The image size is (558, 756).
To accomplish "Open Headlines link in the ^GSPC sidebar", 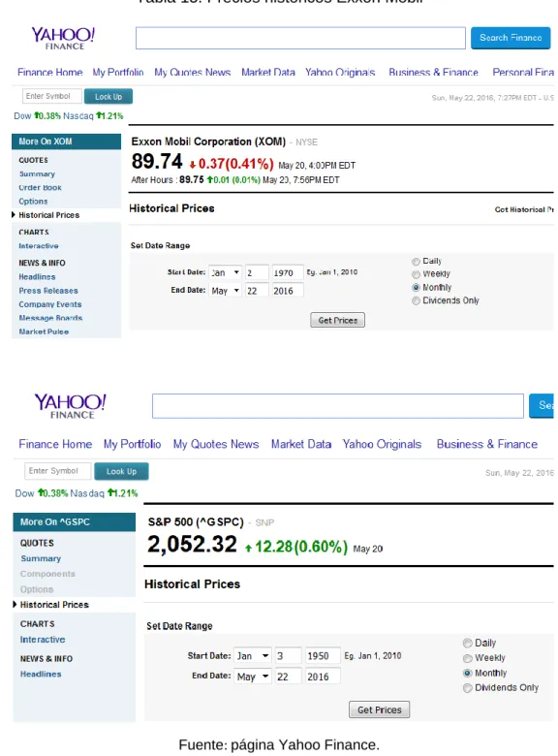I will click(41, 674).
